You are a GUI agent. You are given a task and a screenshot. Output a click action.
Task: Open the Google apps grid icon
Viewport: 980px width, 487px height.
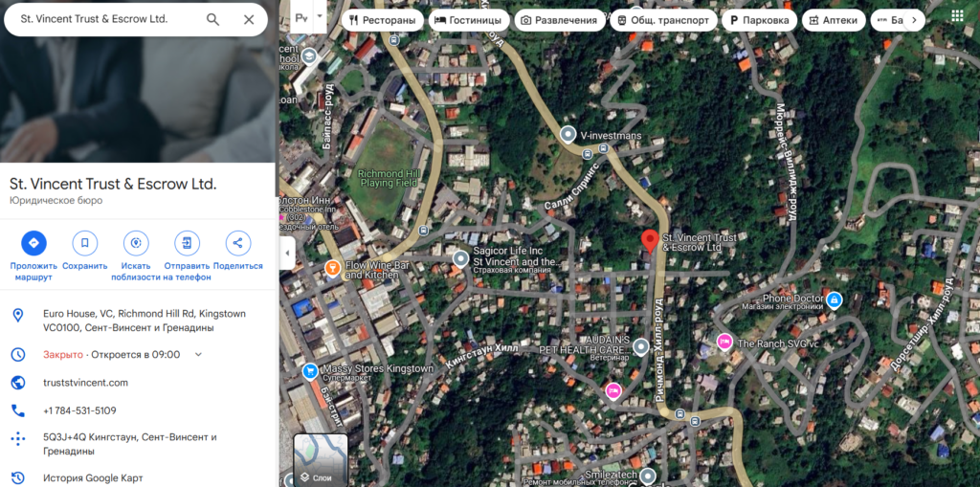(x=957, y=16)
